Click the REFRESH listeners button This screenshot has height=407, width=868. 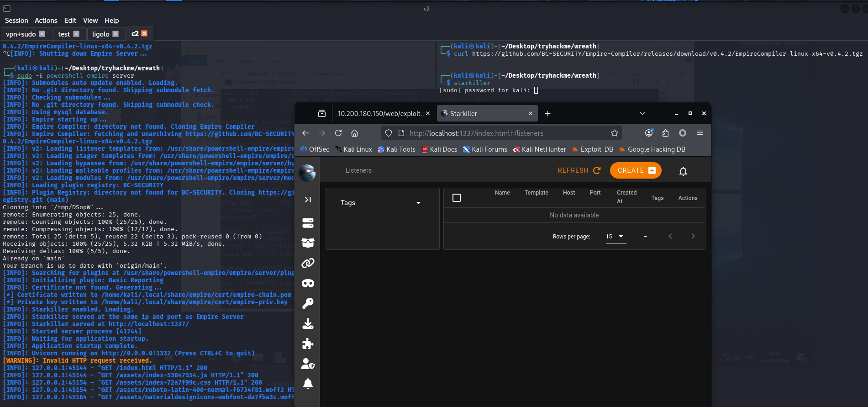[579, 170]
